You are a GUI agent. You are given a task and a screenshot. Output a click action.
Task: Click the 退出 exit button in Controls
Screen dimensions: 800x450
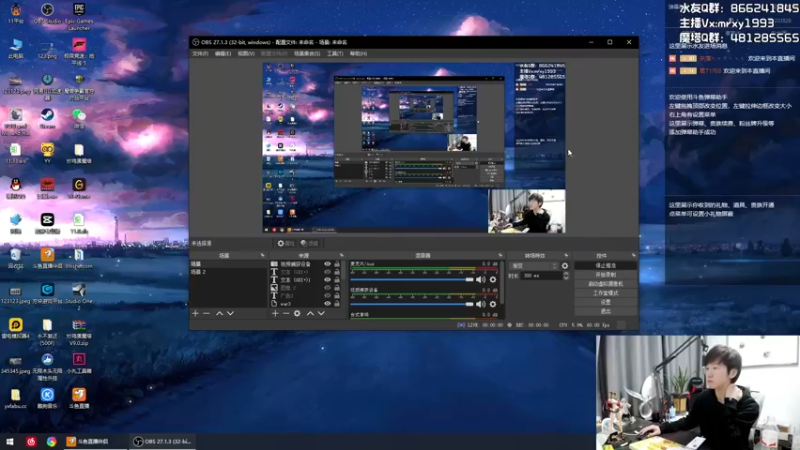coord(606,311)
